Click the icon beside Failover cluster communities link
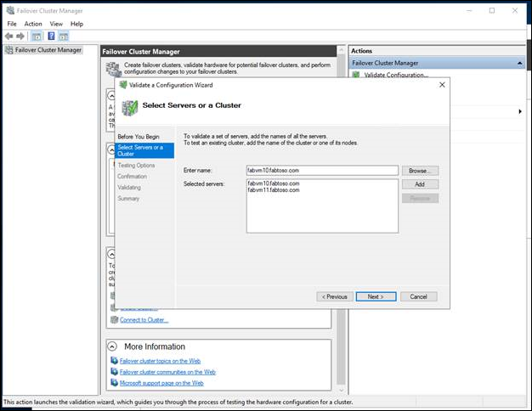The width and height of the screenshot is (532, 411). click(x=115, y=372)
